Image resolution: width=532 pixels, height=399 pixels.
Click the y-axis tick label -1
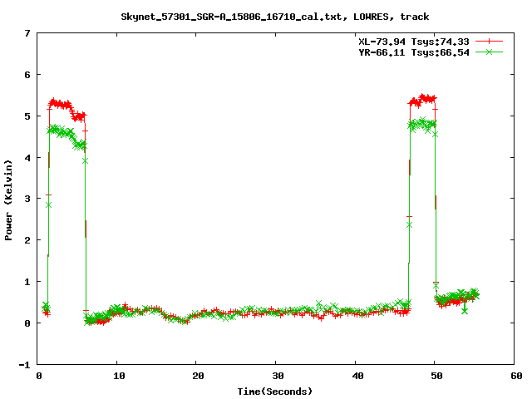coord(24,365)
